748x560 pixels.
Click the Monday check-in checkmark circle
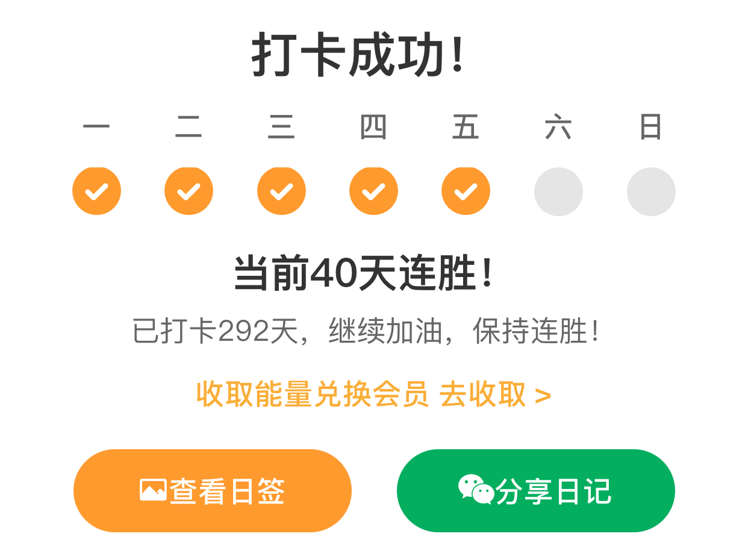[96, 191]
